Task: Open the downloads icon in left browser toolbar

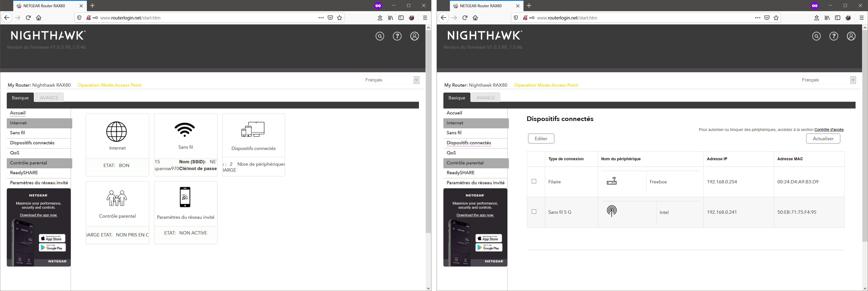Action: coord(380,18)
